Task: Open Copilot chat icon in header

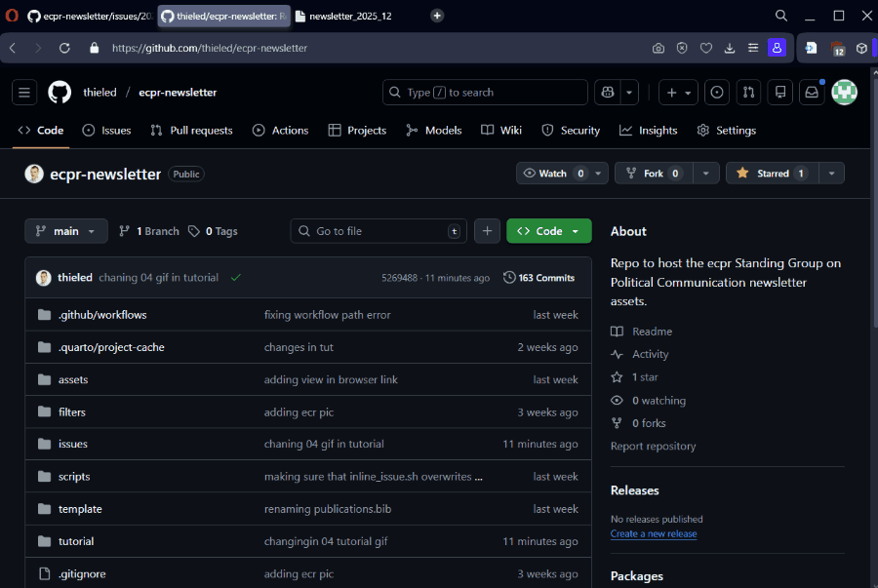Action: coord(608,93)
